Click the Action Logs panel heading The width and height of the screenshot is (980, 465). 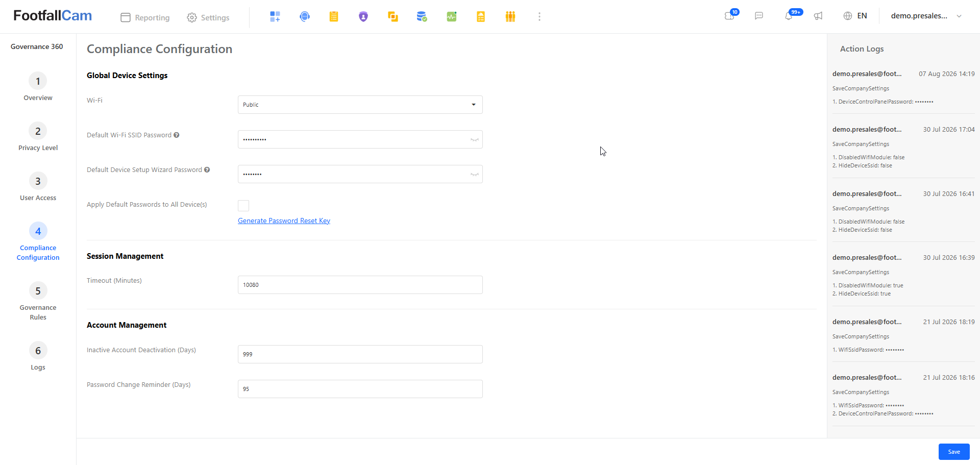(862, 49)
